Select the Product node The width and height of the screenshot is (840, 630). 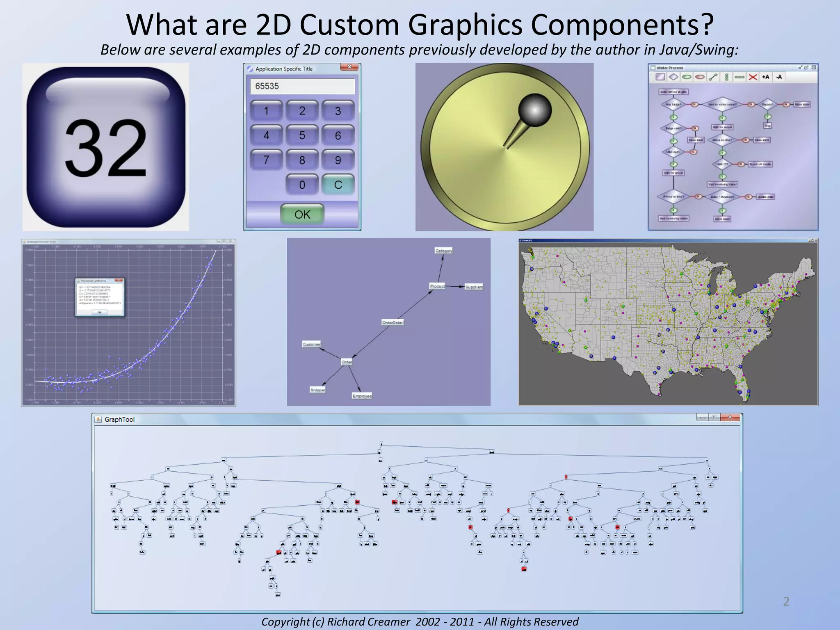[437, 286]
